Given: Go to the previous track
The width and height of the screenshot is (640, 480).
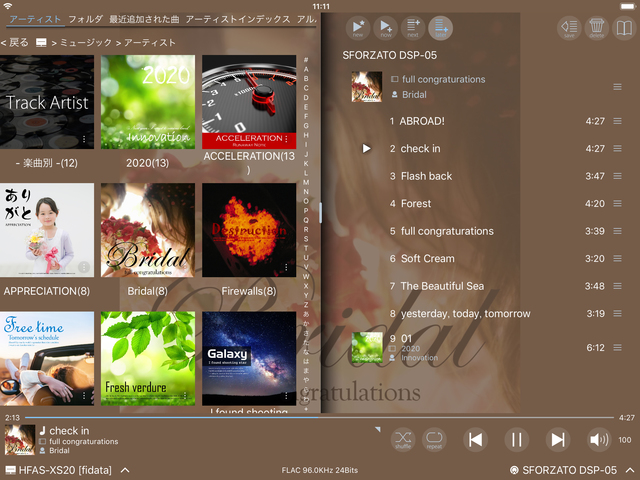Looking at the screenshot, I should [x=476, y=439].
